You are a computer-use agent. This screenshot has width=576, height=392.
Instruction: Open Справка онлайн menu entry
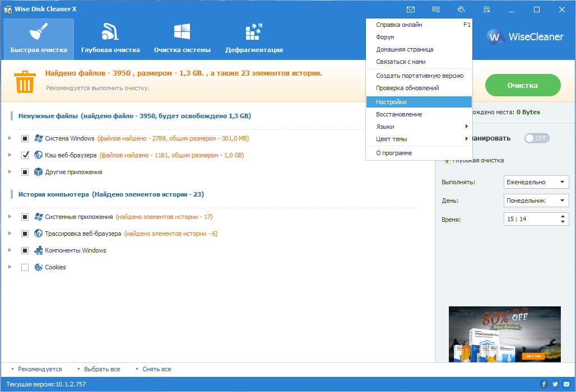coord(419,25)
